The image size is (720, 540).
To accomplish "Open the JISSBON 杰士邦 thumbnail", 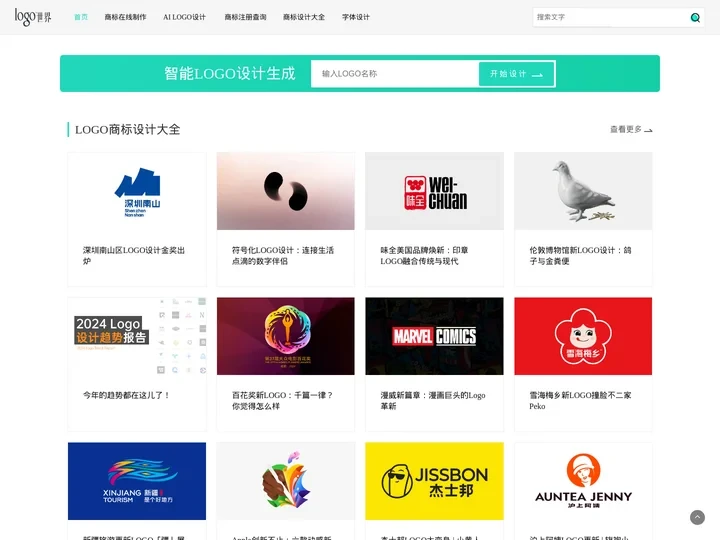I will coord(434,481).
